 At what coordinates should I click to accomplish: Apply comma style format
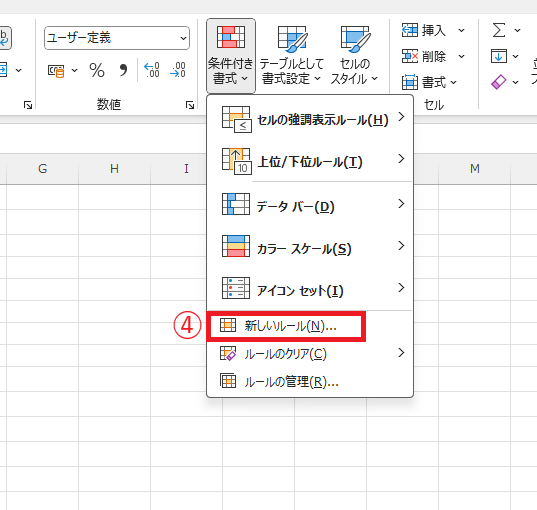coord(123,70)
